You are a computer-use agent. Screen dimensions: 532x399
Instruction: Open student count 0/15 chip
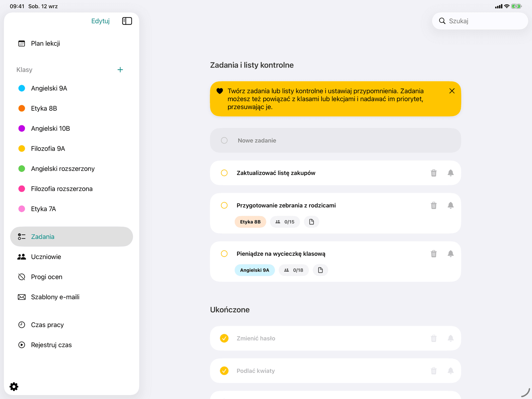pos(285,222)
